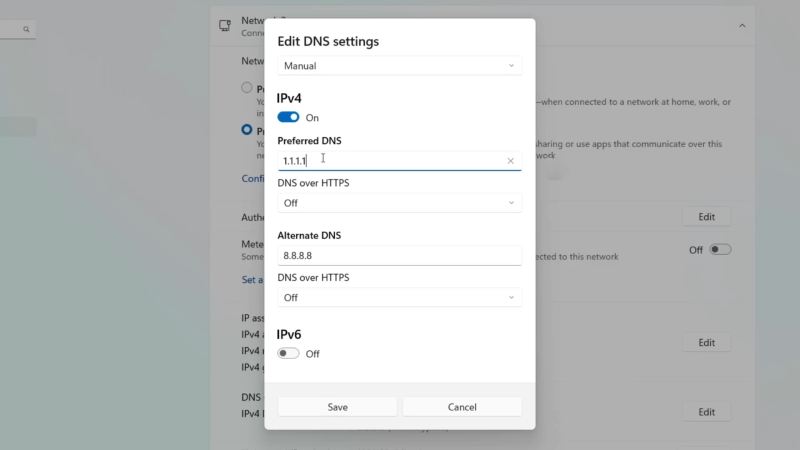Click Edit button beside DNS server assignment
The image size is (800, 450).
(x=707, y=412)
